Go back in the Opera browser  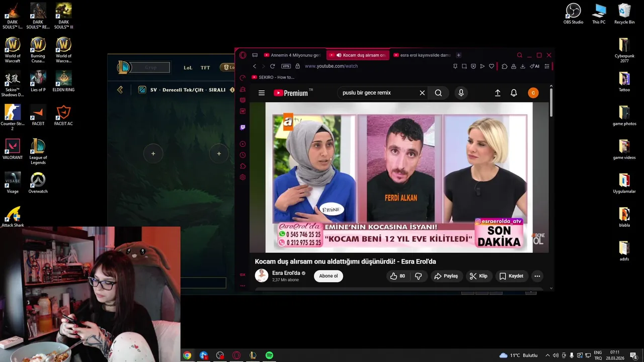point(255,66)
